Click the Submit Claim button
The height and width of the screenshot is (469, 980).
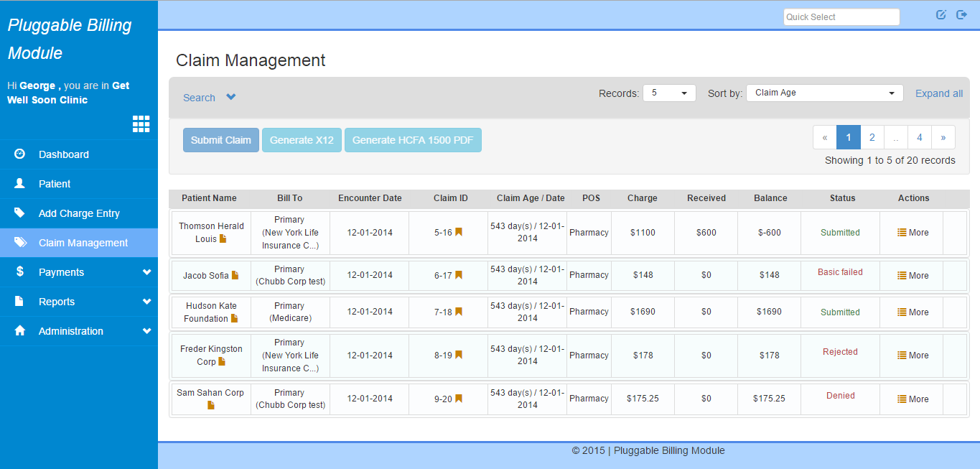tap(221, 140)
